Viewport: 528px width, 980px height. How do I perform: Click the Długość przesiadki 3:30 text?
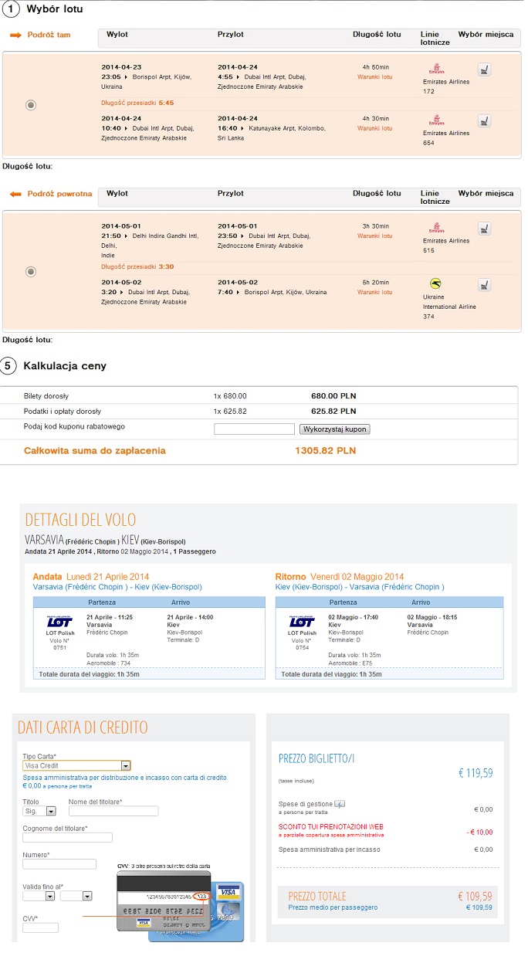tap(137, 266)
